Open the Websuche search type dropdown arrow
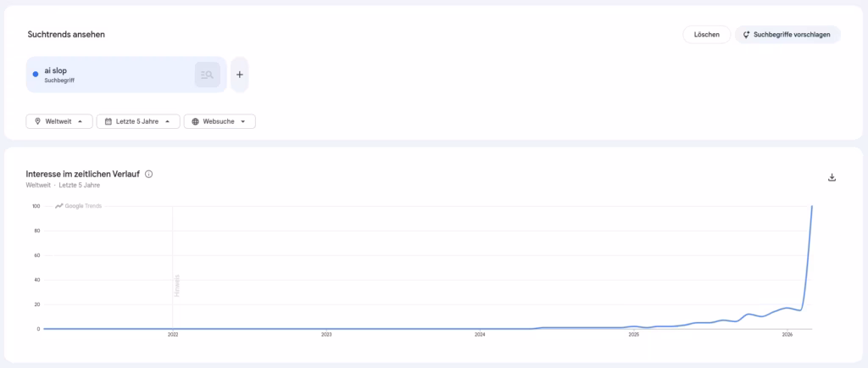Screen dimensions: 868x368 (x=243, y=121)
